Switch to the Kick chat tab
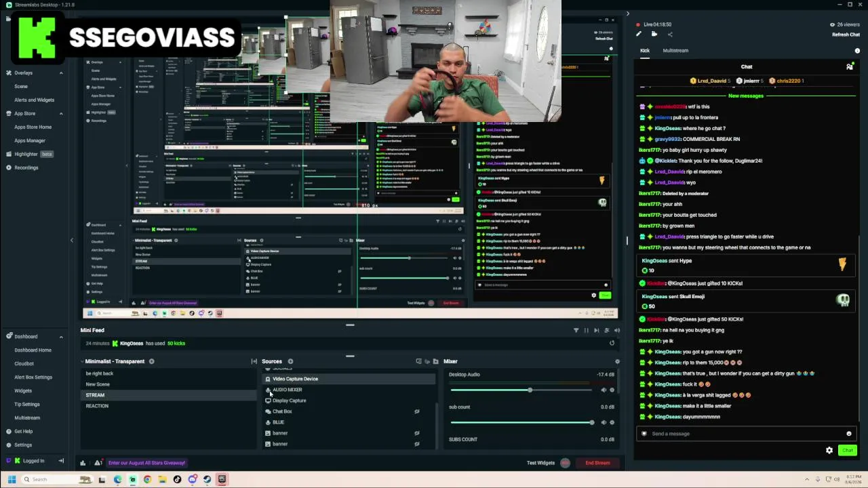 click(645, 51)
